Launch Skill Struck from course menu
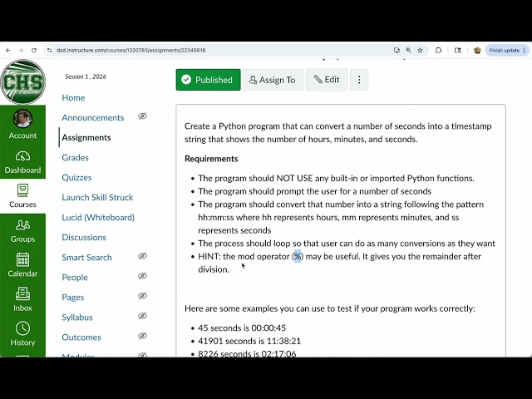Viewport: 532px width, 399px height. coord(97,198)
